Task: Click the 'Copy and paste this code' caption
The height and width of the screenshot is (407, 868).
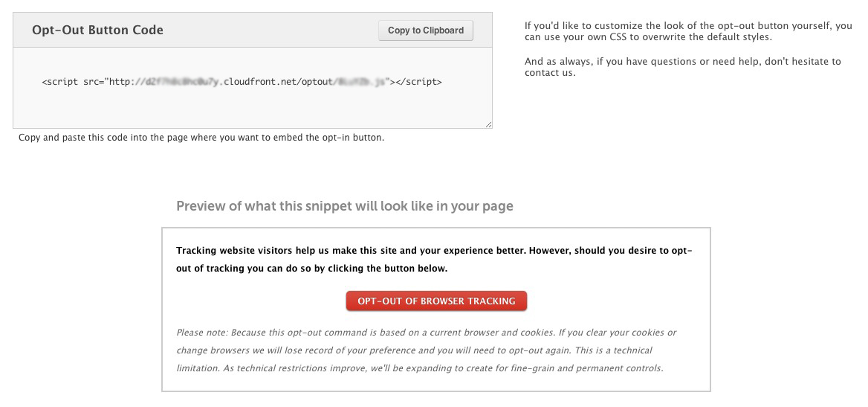Action: [x=201, y=138]
